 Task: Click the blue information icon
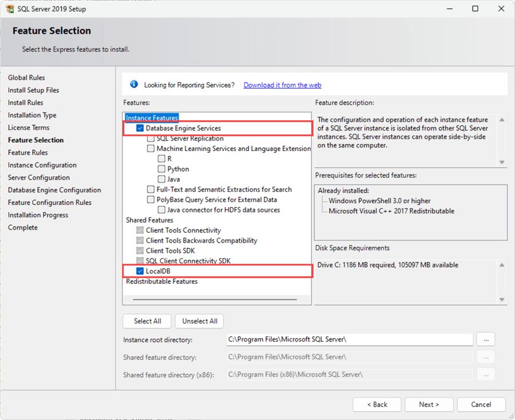pyautogui.click(x=134, y=84)
